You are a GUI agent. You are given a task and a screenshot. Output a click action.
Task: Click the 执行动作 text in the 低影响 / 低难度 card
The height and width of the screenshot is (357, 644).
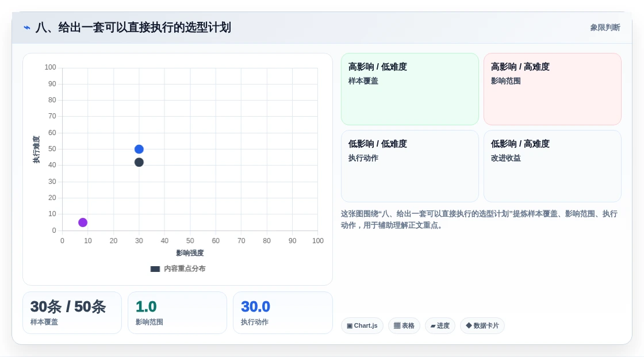click(363, 158)
